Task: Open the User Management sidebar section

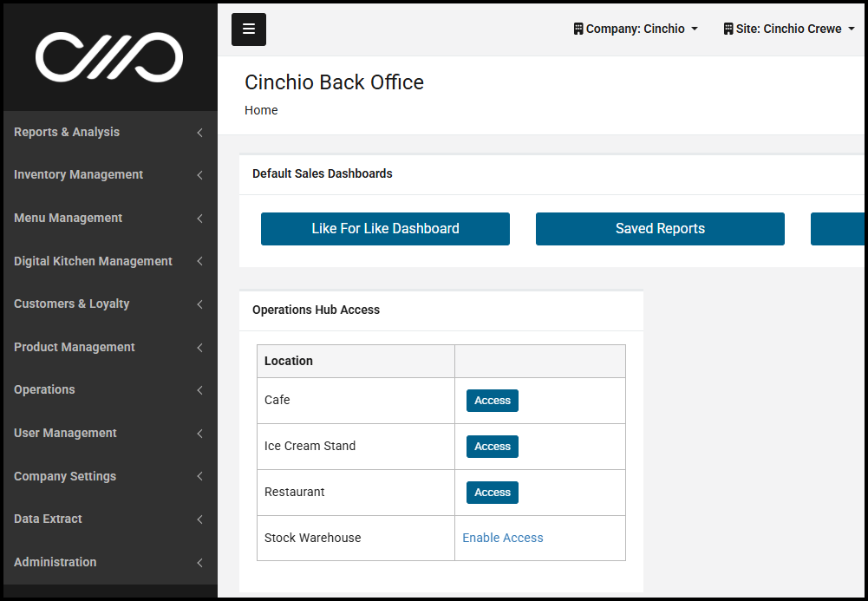Action: (65, 433)
